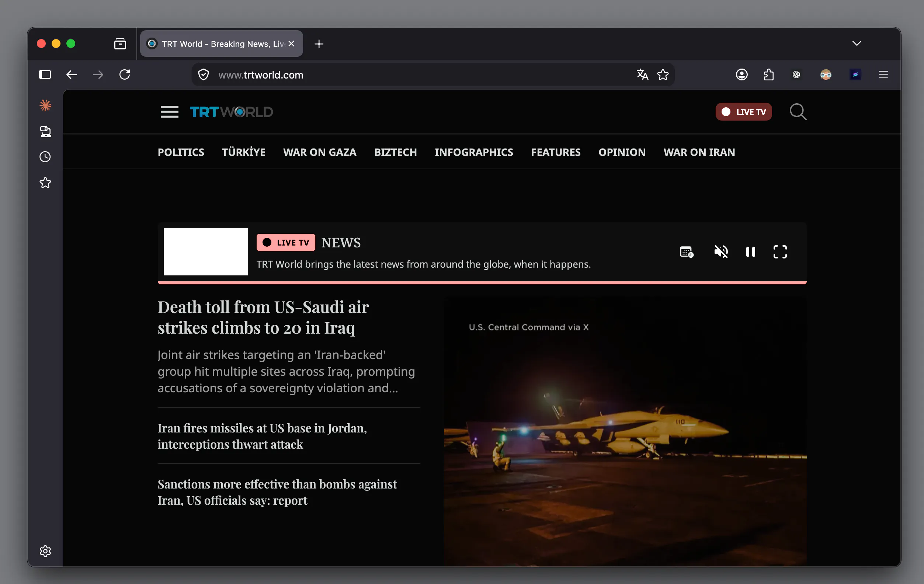Open the live TV schedule icon
924x584 pixels.
[x=687, y=252]
